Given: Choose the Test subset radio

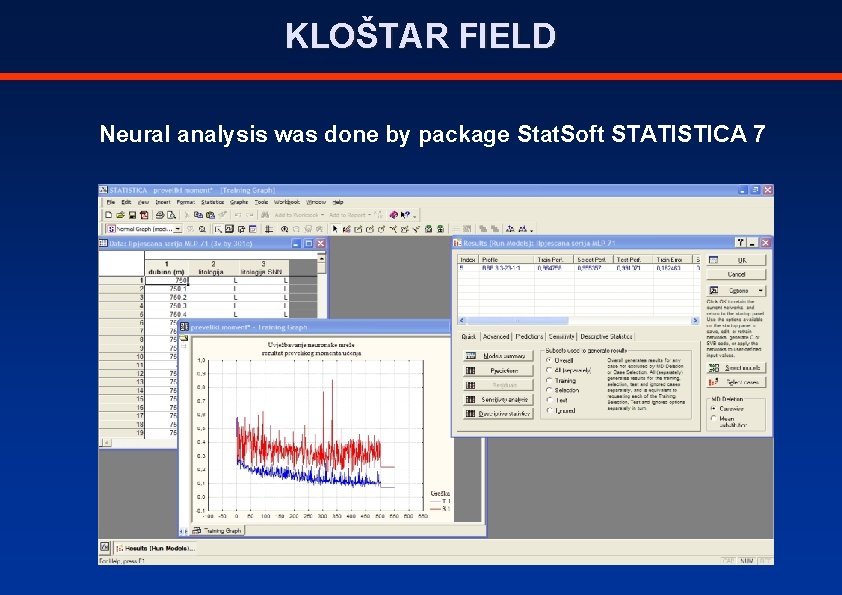Looking at the screenshot, I should 549,400.
